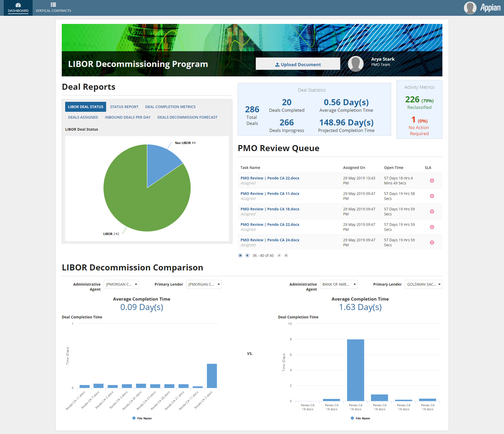504x434 pixels.
Task: Open the Inbound Deals Per Day tab
Action: 128,117
